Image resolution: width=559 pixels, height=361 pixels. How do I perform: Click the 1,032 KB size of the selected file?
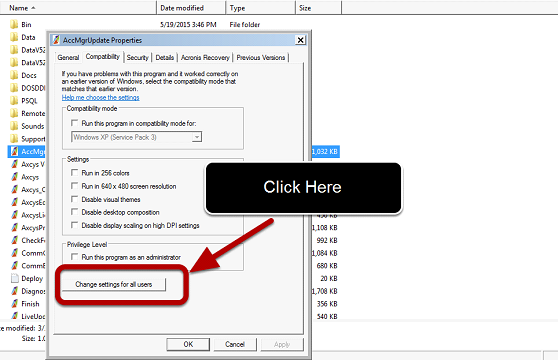pos(325,151)
